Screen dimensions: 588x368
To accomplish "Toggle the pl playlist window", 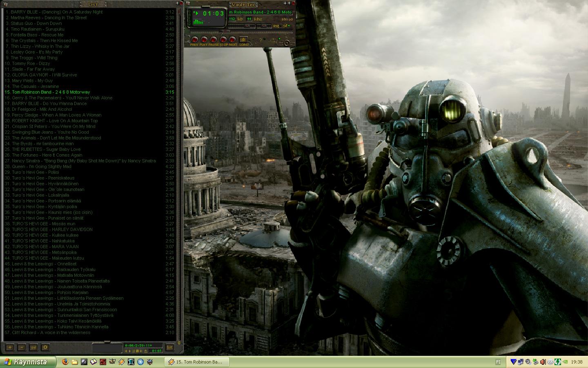I will [x=286, y=26].
